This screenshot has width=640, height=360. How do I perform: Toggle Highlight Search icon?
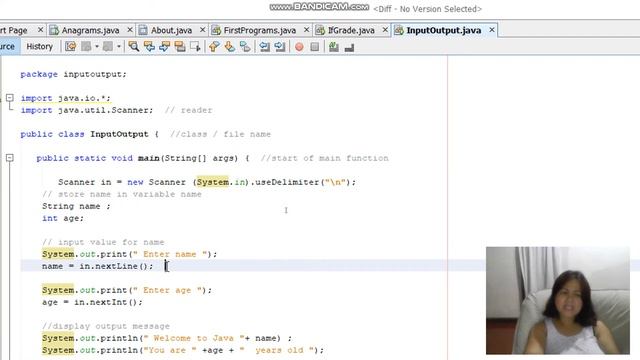pos(180,47)
